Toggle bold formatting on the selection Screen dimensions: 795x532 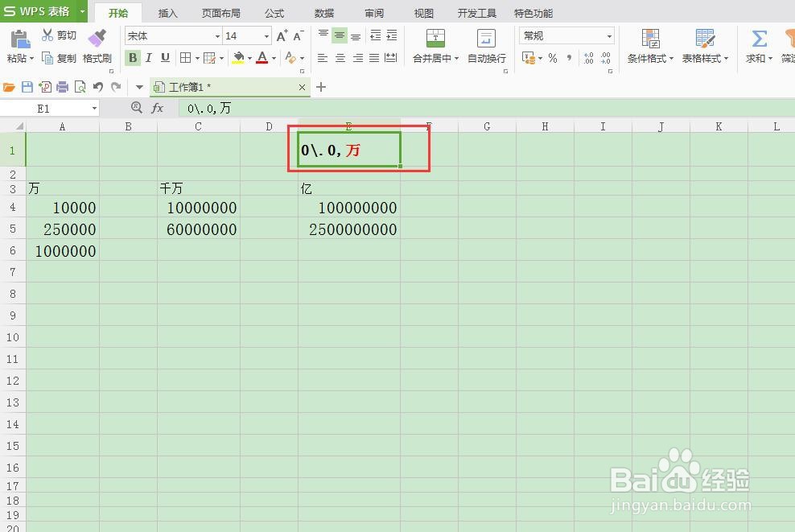(133, 58)
